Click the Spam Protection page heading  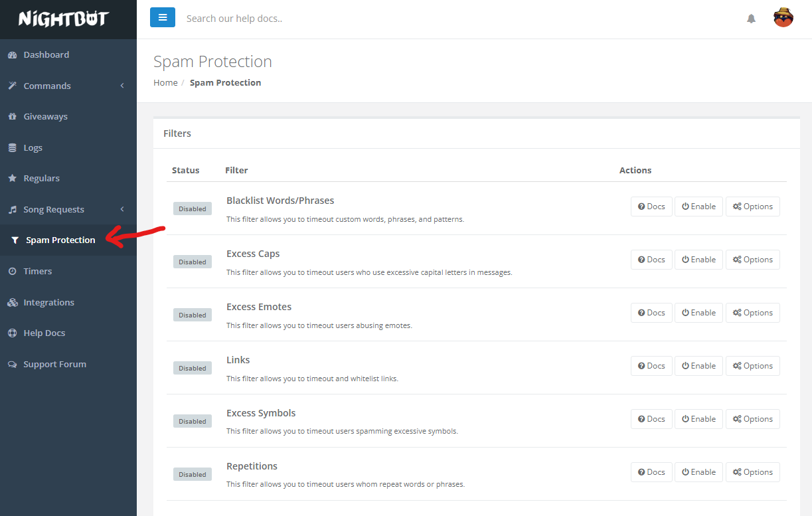(x=213, y=62)
